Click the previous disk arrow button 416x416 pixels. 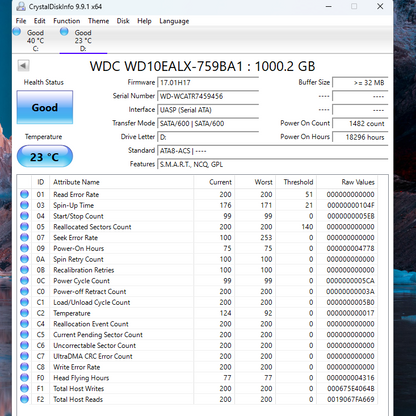coord(23,65)
